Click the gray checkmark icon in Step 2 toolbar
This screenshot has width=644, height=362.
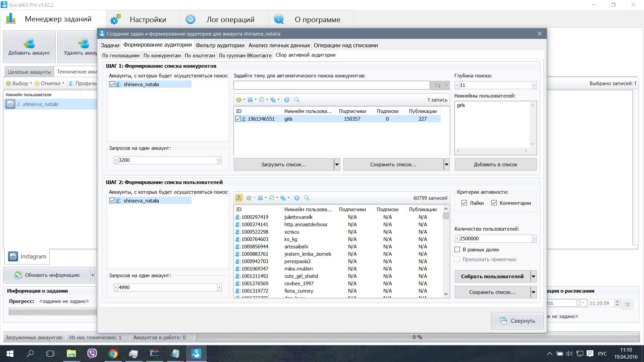pyautogui.click(x=249, y=198)
